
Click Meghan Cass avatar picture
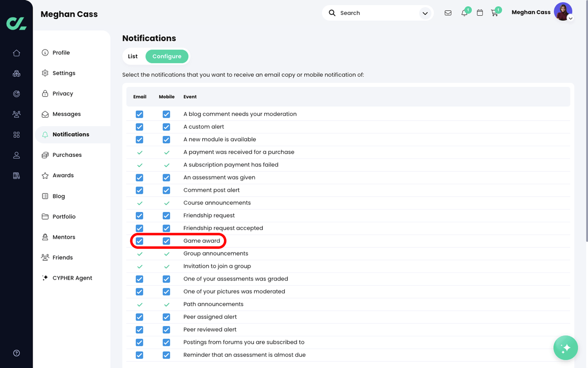tap(562, 11)
